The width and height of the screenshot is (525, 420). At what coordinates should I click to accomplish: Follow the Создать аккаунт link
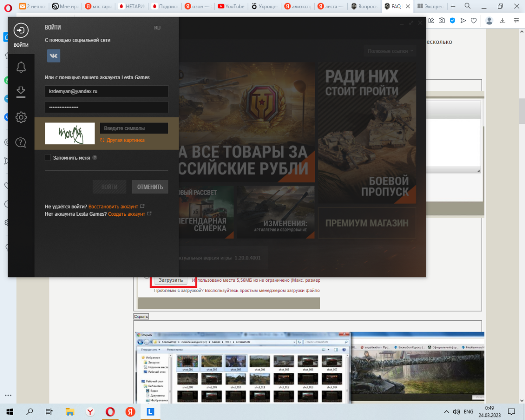(126, 214)
